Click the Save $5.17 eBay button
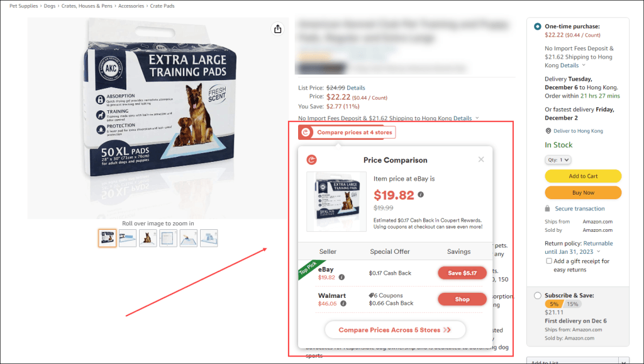The image size is (644, 364). (x=462, y=273)
